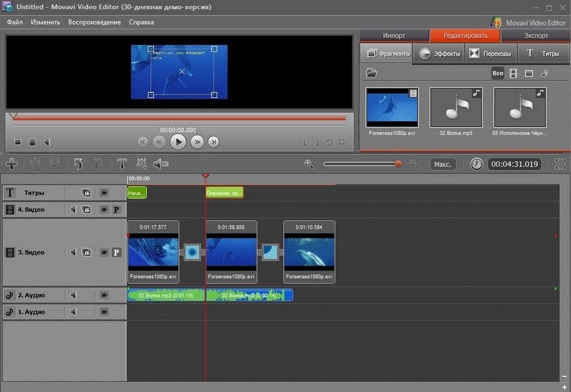This screenshot has width=571, height=392.
Task: Open the audio equalizer sliders tool
Action: (141, 164)
